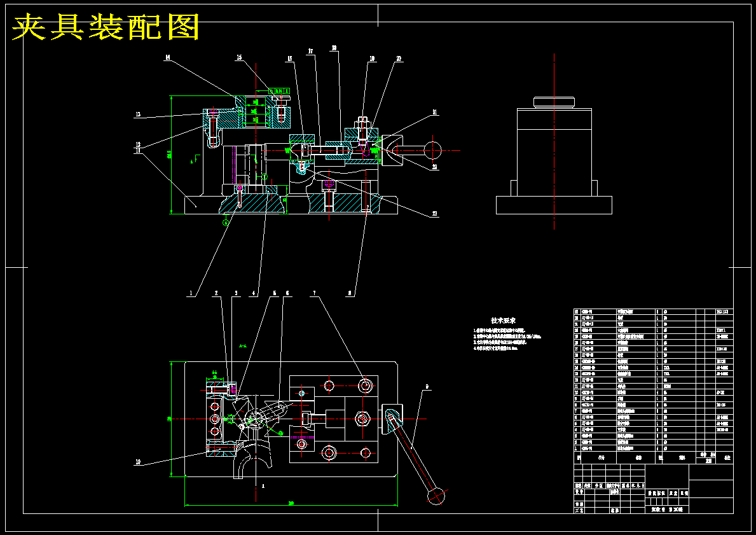
Task: Click part balloon number 13
Action: pyautogui.click(x=138, y=115)
